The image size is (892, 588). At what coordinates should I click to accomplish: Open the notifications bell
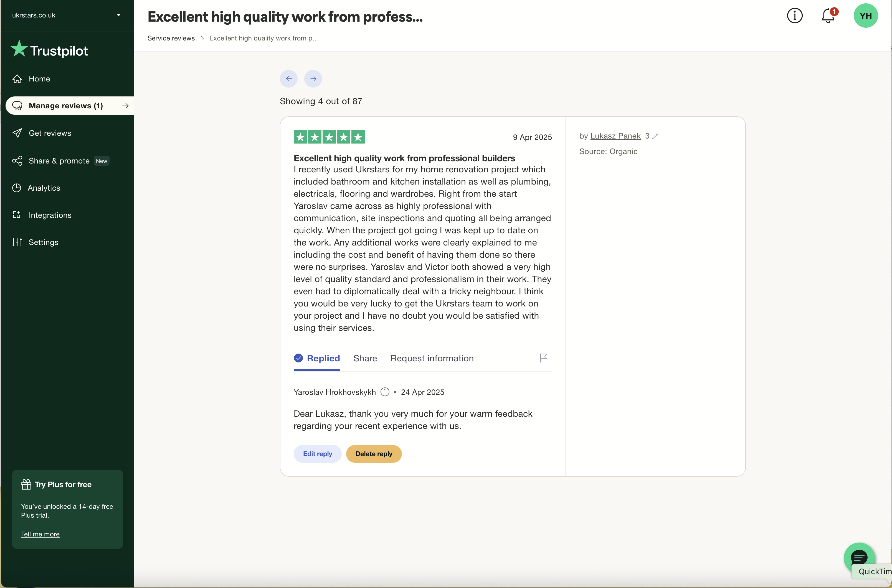click(828, 16)
